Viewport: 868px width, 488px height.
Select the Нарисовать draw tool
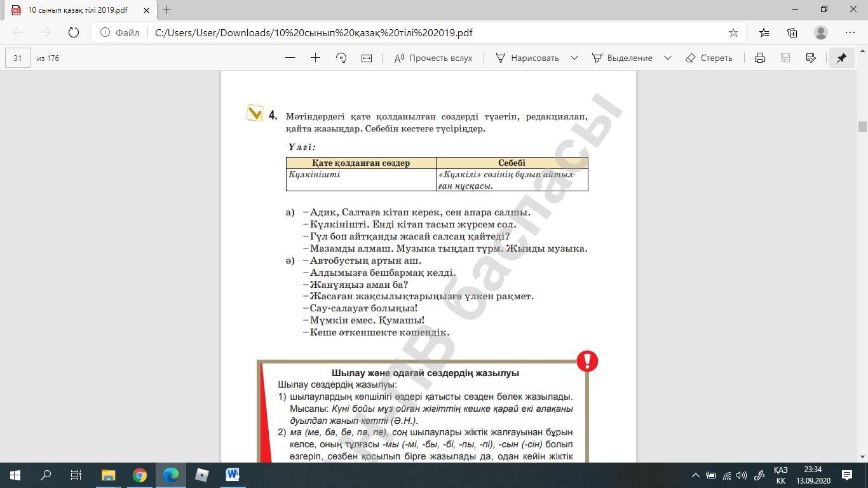pos(527,58)
